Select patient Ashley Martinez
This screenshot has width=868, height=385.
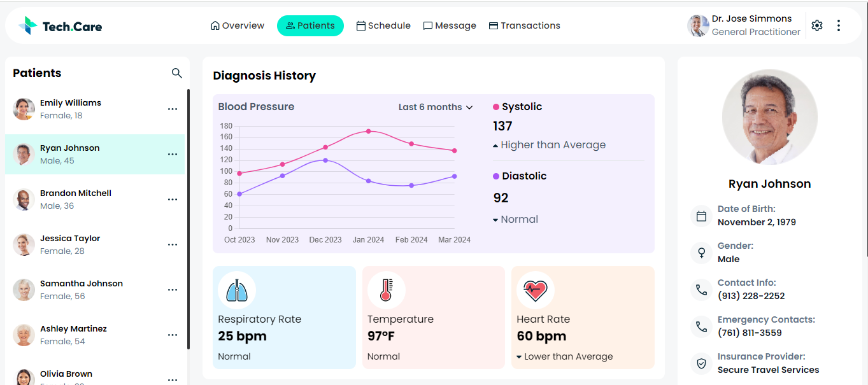[95, 335]
